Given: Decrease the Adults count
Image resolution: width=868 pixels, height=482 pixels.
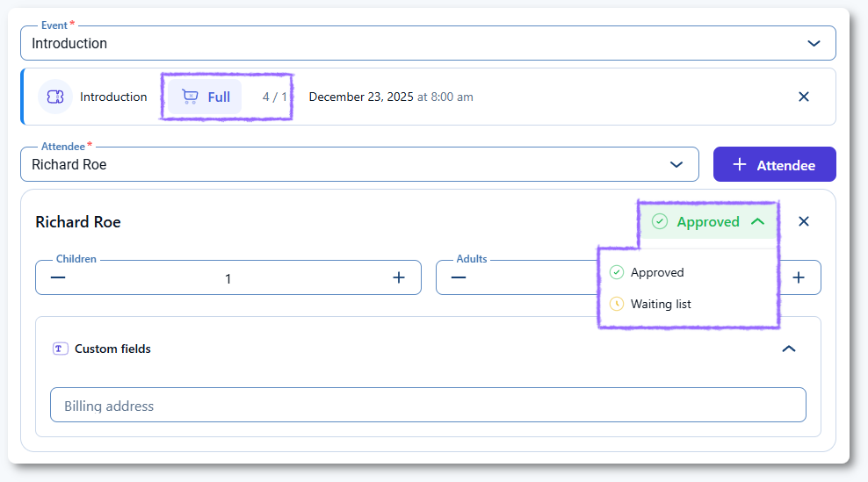Looking at the screenshot, I should (x=459, y=277).
